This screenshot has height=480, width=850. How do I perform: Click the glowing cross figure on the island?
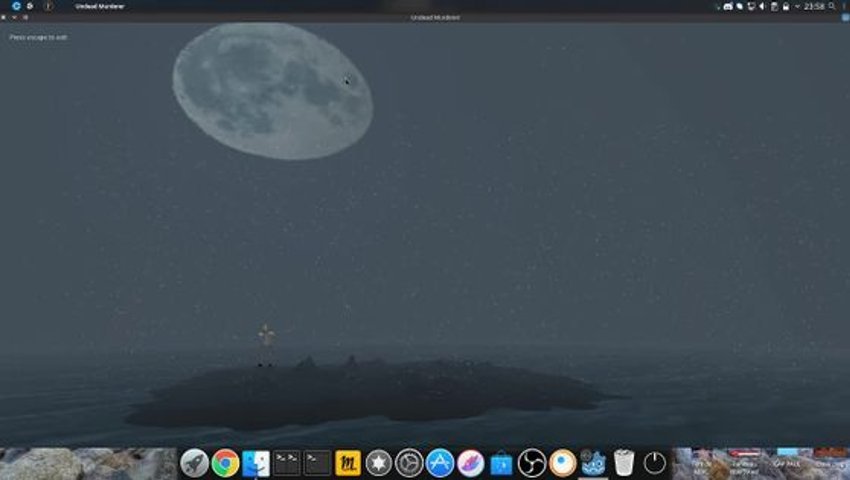tap(266, 335)
